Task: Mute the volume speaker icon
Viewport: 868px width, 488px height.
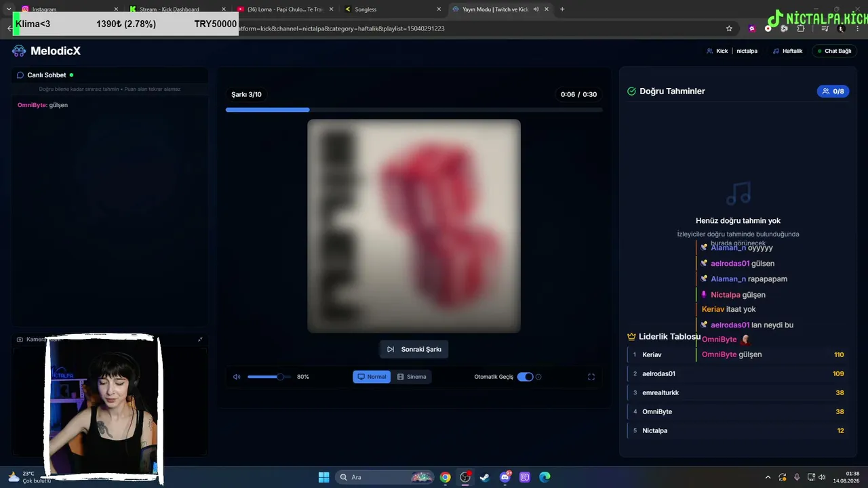Action: (x=237, y=377)
